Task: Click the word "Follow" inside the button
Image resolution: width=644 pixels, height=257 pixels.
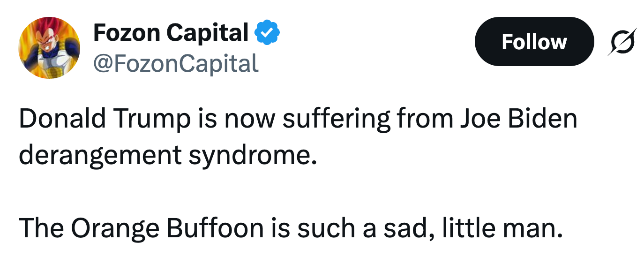Action: coord(534,42)
